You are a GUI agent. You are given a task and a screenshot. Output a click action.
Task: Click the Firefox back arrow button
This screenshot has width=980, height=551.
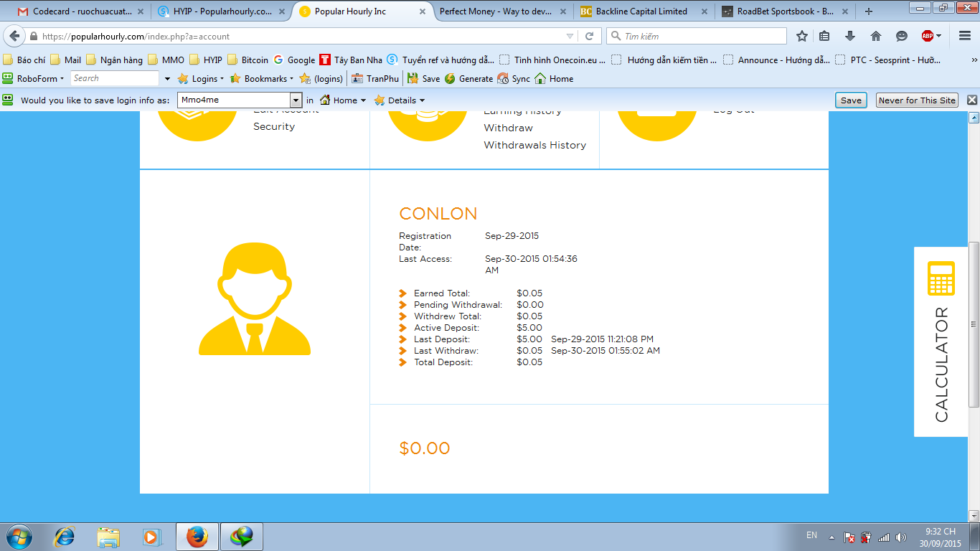14,36
